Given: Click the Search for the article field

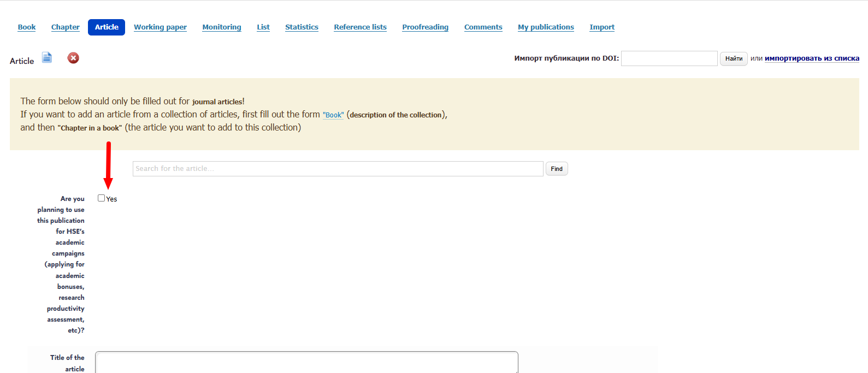Looking at the screenshot, I should pyautogui.click(x=338, y=169).
